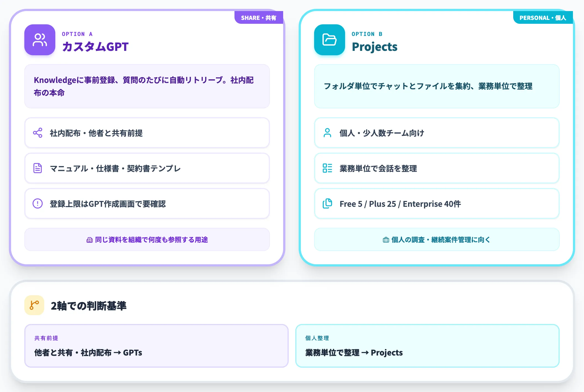Image resolution: width=584 pixels, height=392 pixels.
Task: Click the document icon next to マニュアル・仕様書
Action: tap(38, 168)
